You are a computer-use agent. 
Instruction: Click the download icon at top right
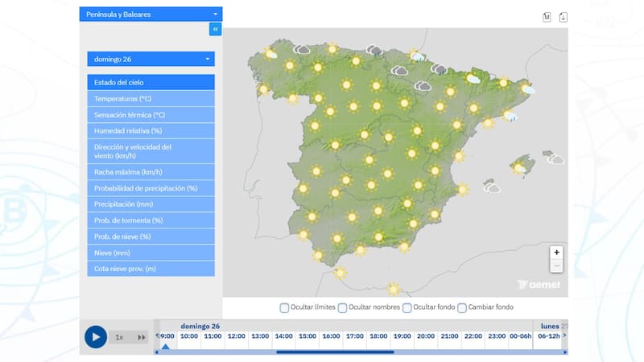tap(563, 17)
